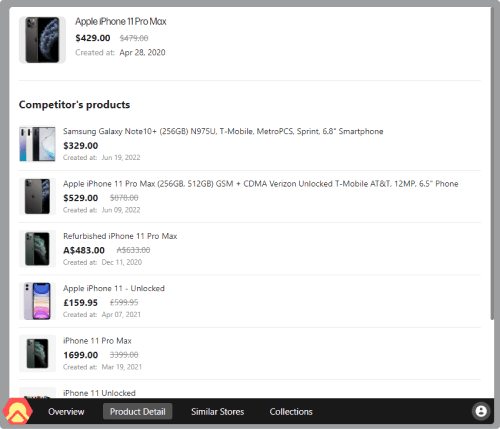This screenshot has width=500, height=429.
Task: Open the iPhone 11 Unlocked title
Action: tap(99, 393)
